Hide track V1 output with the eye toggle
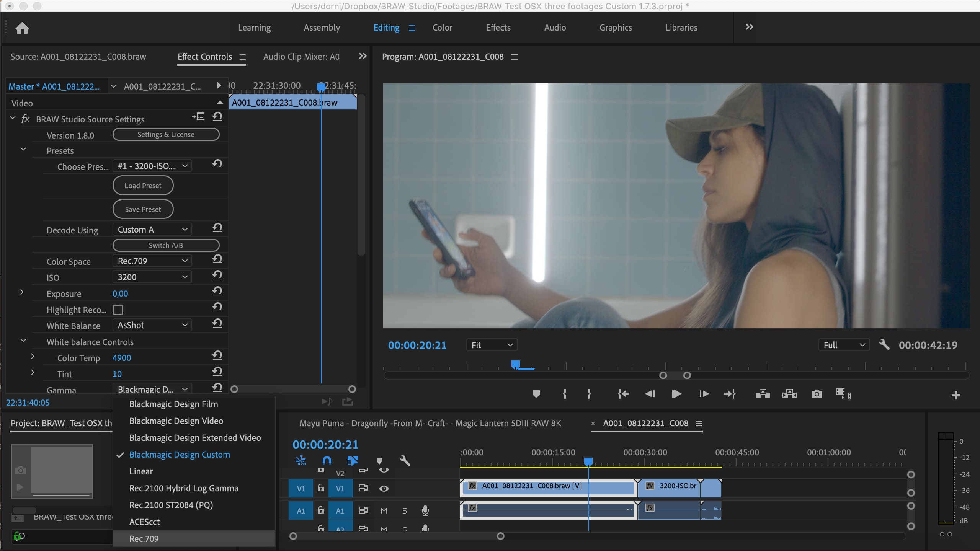Image resolution: width=980 pixels, height=551 pixels. [384, 488]
